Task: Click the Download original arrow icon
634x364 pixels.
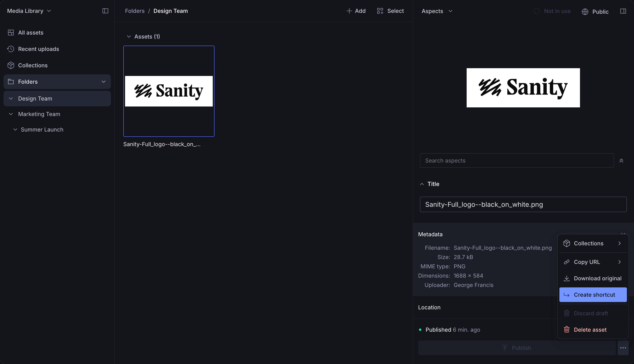Action: 566,279
